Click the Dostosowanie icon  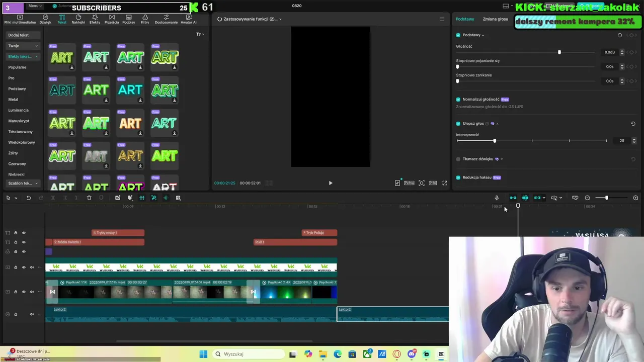click(166, 17)
